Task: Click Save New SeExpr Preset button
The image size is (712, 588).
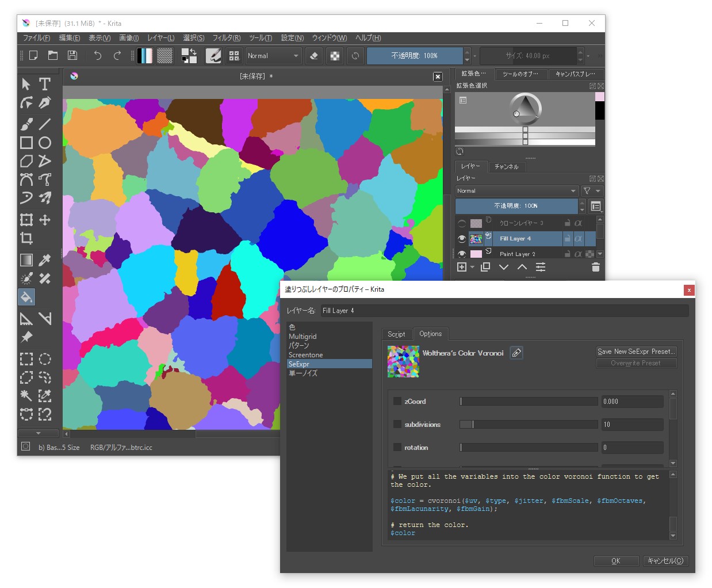Action: [x=636, y=352]
